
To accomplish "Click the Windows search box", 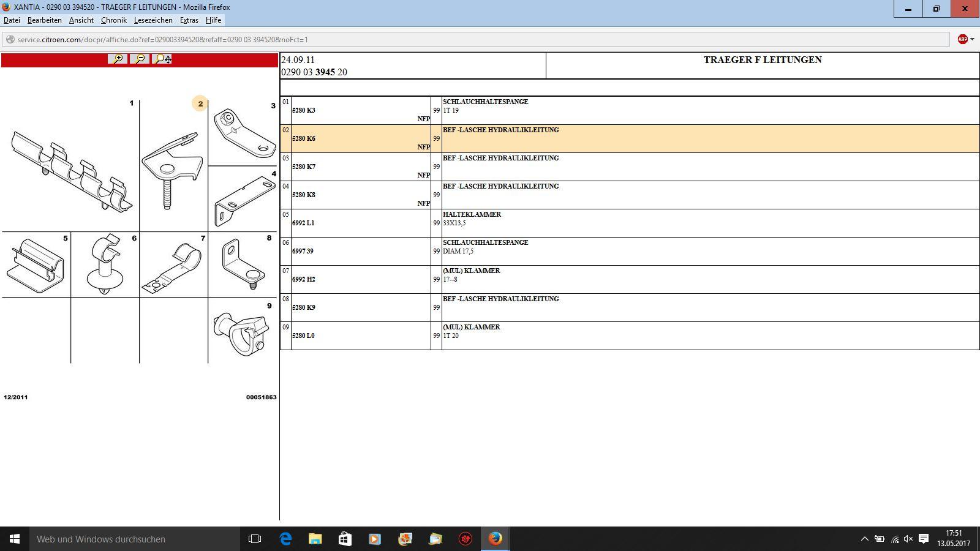I will 135,539.
